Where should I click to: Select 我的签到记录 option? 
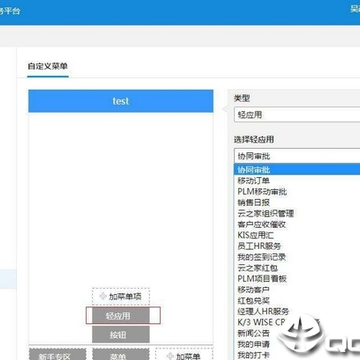tap(262, 257)
